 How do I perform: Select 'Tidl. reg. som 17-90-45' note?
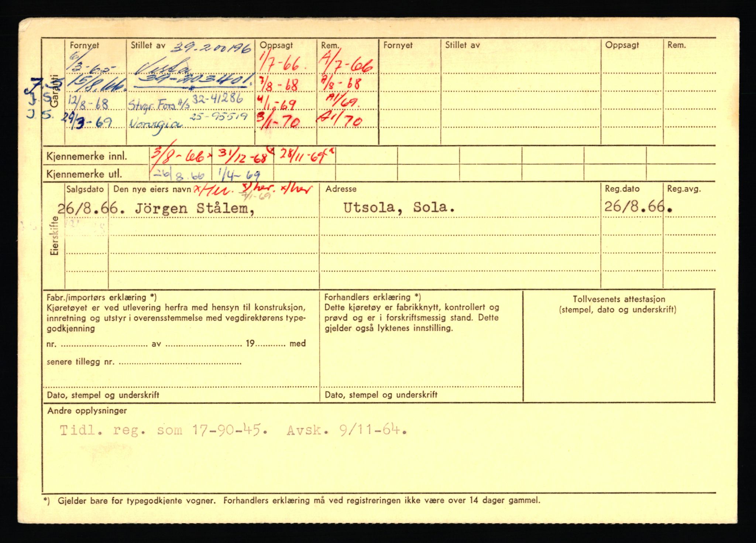click(164, 430)
